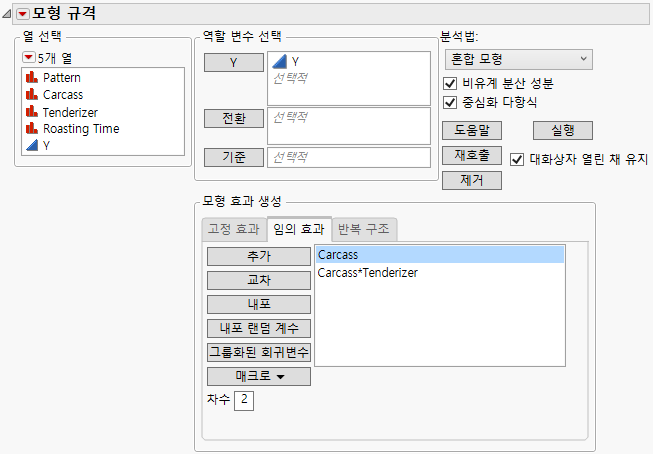This screenshot has width=653, height=454.
Task: Switch to the 고정 효과 tab
Action: tap(231, 229)
